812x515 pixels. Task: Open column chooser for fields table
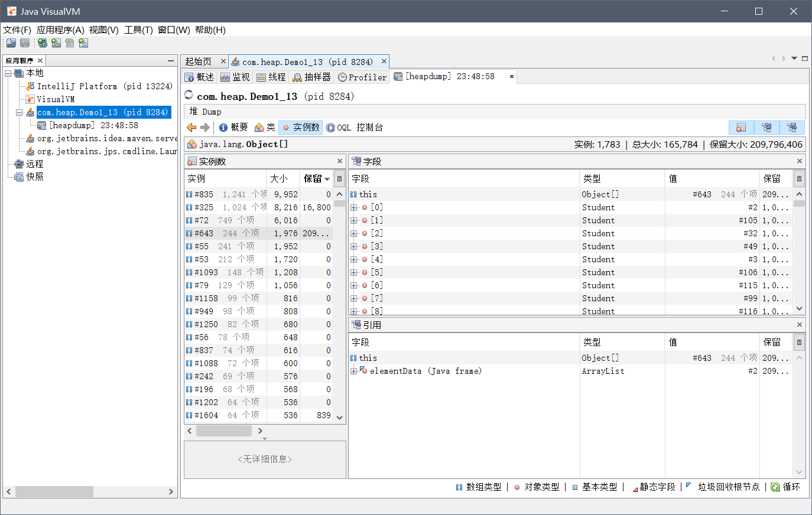[799, 178]
